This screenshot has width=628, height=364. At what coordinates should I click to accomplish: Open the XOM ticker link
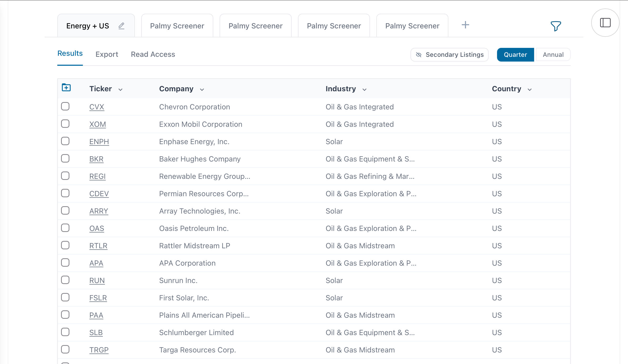(x=98, y=124)
